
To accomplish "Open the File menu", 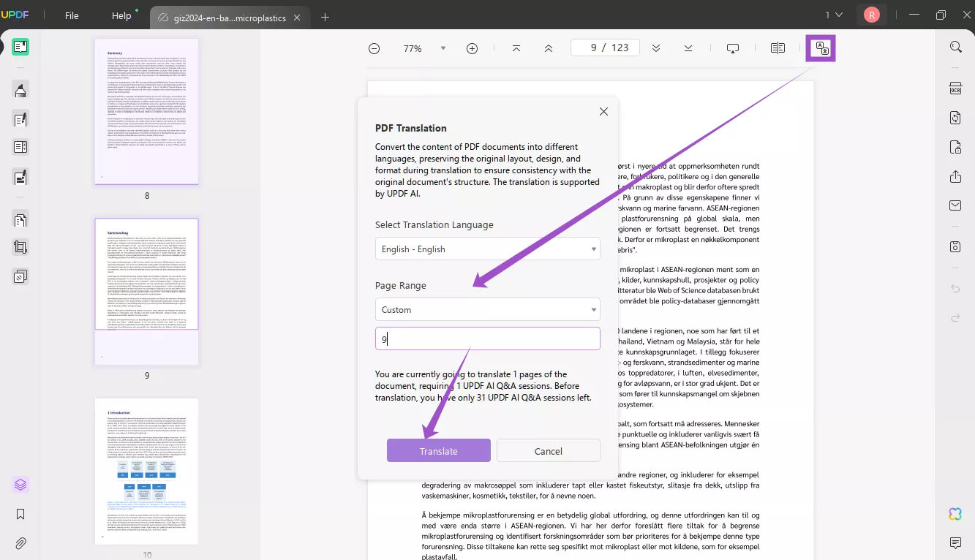I will [72, 15].
